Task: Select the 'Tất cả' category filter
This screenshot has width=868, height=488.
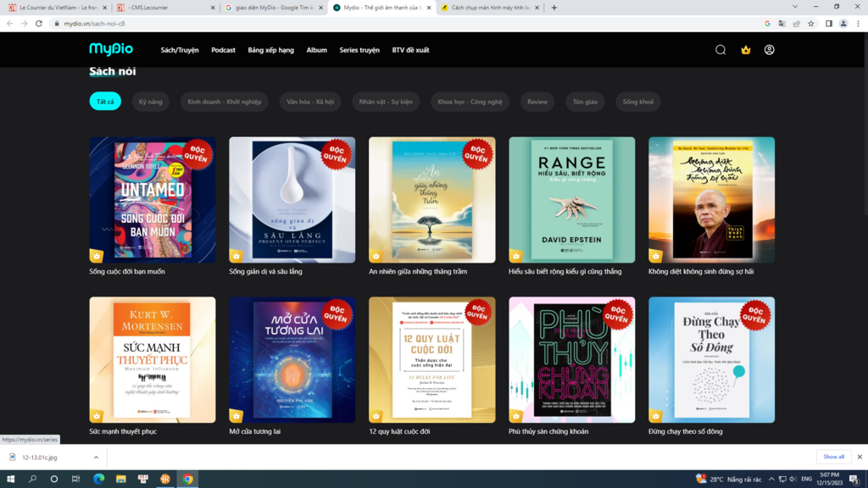Action: click(x=105, y=102)
